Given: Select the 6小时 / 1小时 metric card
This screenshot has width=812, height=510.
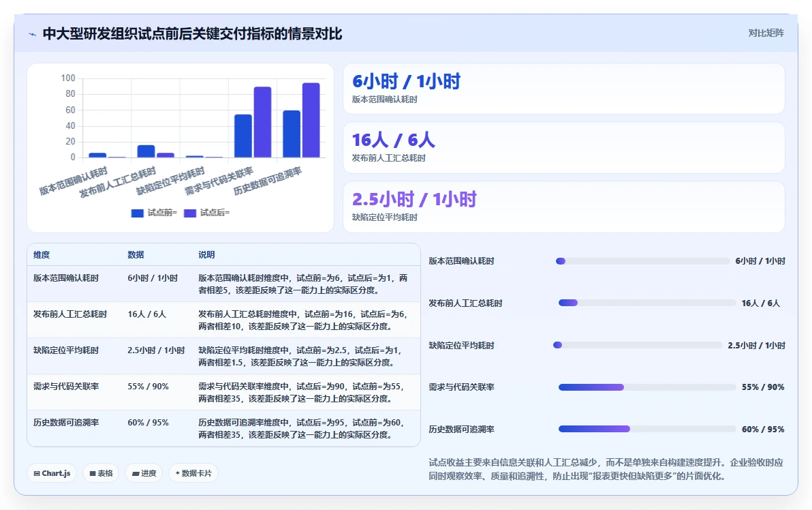Looking at the screenshot, I should (x=564, y=89).
